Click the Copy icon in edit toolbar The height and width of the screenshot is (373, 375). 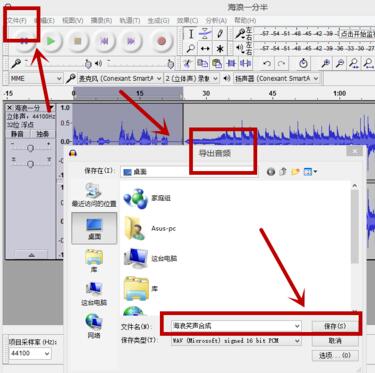202,63
